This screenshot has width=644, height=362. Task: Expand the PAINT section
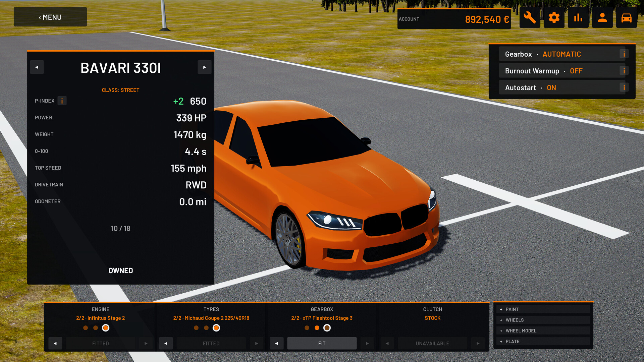(543, 309)
